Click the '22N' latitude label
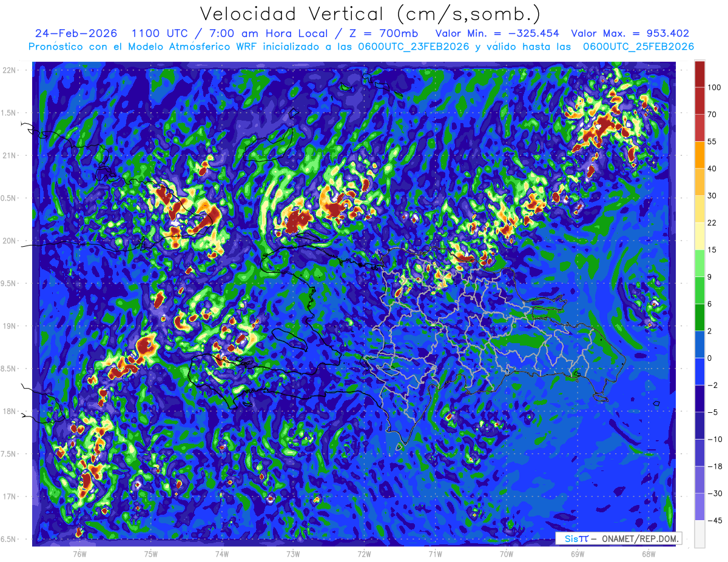 pos(8,70)
